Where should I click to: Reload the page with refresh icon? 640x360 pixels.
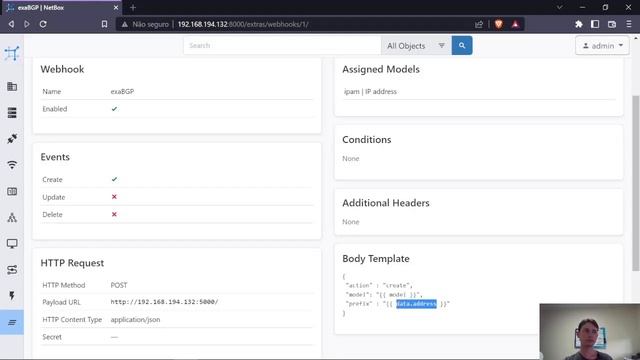coord(43,24)
